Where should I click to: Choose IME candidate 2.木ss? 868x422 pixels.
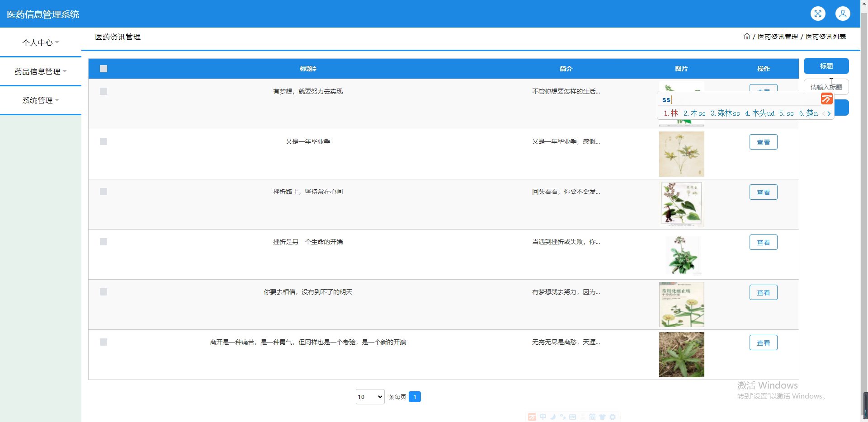coord(694,113)
